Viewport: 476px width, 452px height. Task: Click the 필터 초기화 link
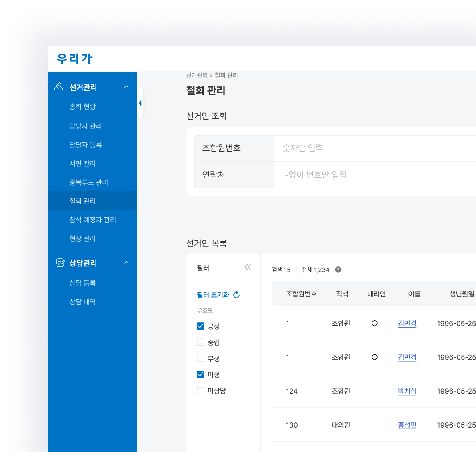coord(213,295)
